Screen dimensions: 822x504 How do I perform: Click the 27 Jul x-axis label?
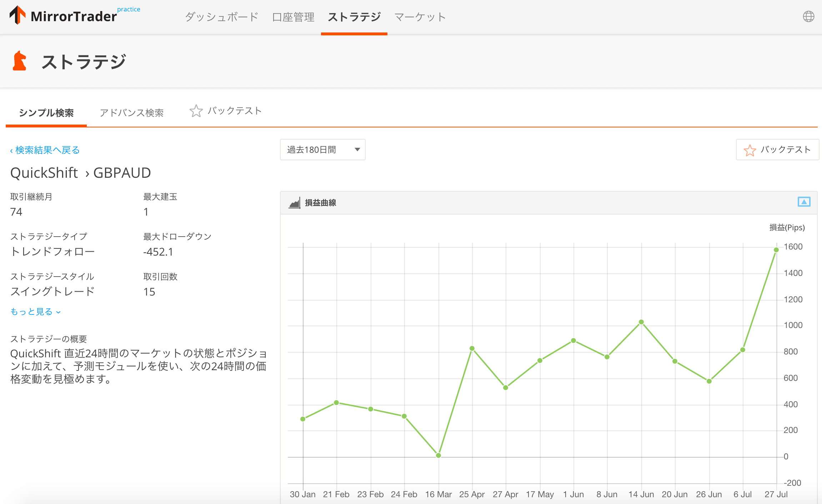[x=776, y=494]
